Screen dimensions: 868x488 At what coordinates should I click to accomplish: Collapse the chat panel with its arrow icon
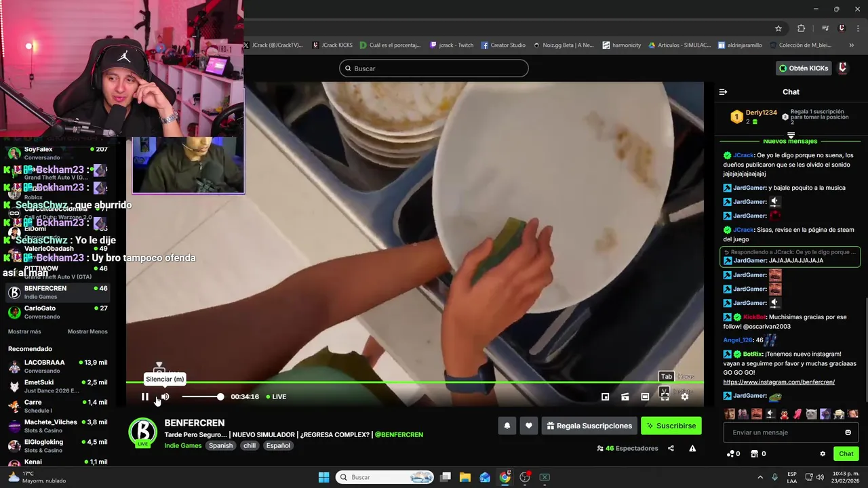723,91
